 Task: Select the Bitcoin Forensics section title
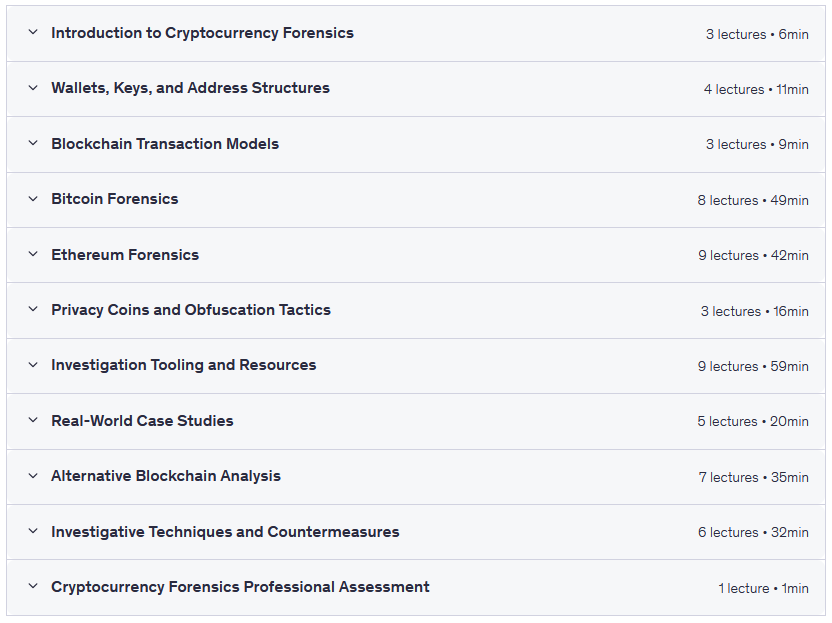115,199
